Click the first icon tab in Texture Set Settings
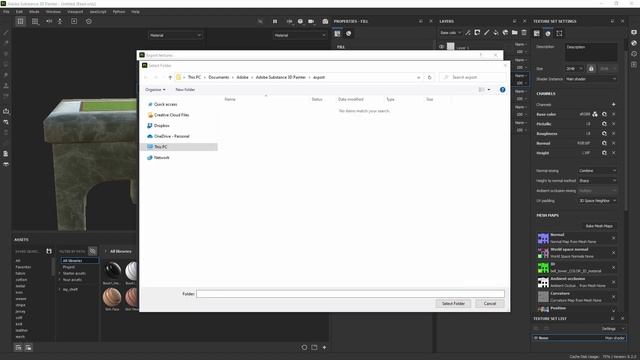Image resolution: width=640 pixels, height=360 pixels. point(537,33)
